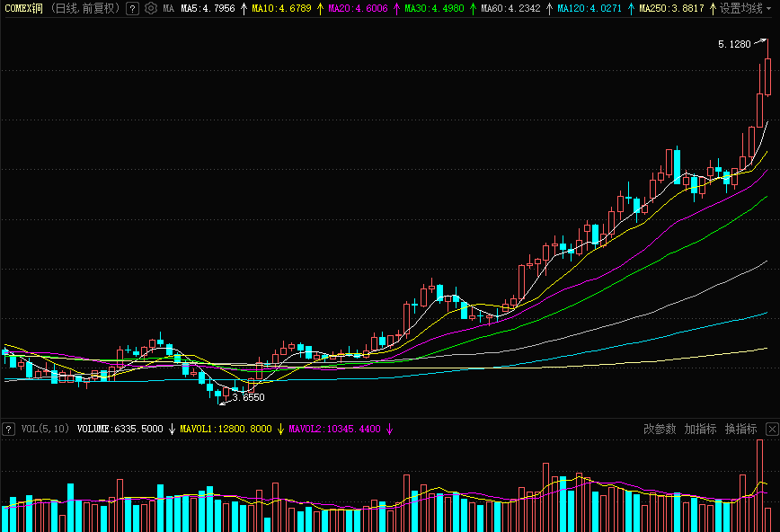The image size is (780, 532).
Task: Close the volume indicator panel
Action: pyautogui.click(x=771, y=430)
